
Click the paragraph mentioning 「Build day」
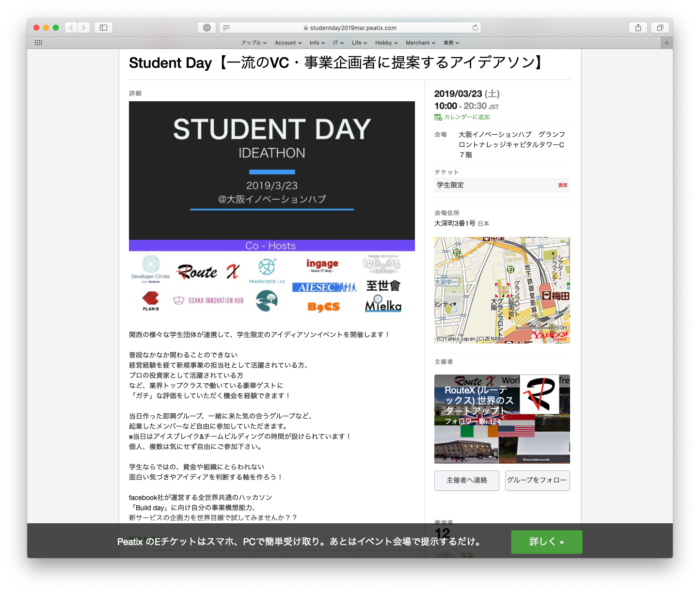click(213, 508)
